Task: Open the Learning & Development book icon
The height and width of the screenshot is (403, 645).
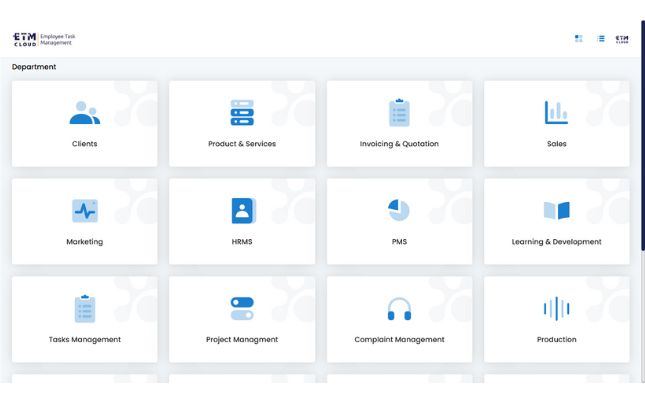Action: pos(557,211)
